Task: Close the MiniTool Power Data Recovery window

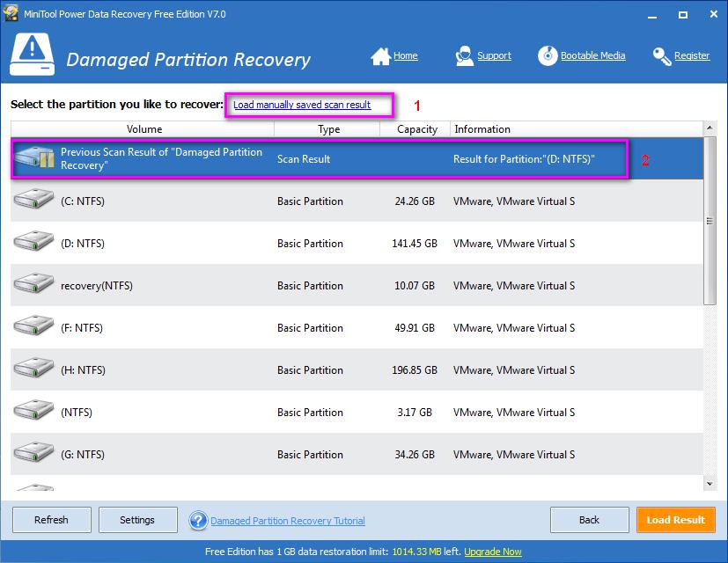Action: (x=714, y=14)
